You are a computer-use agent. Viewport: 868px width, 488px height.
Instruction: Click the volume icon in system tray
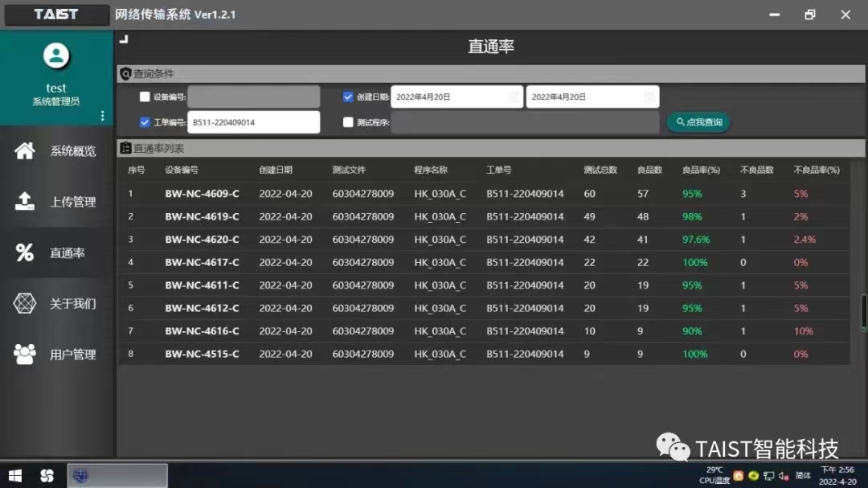click(784, 475)
